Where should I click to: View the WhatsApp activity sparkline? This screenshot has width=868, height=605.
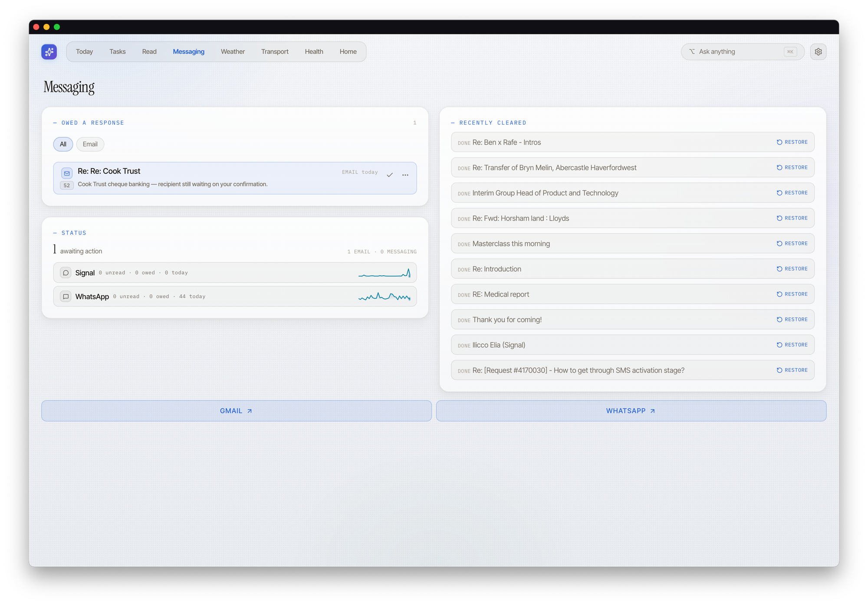click(x=385, y=297)
